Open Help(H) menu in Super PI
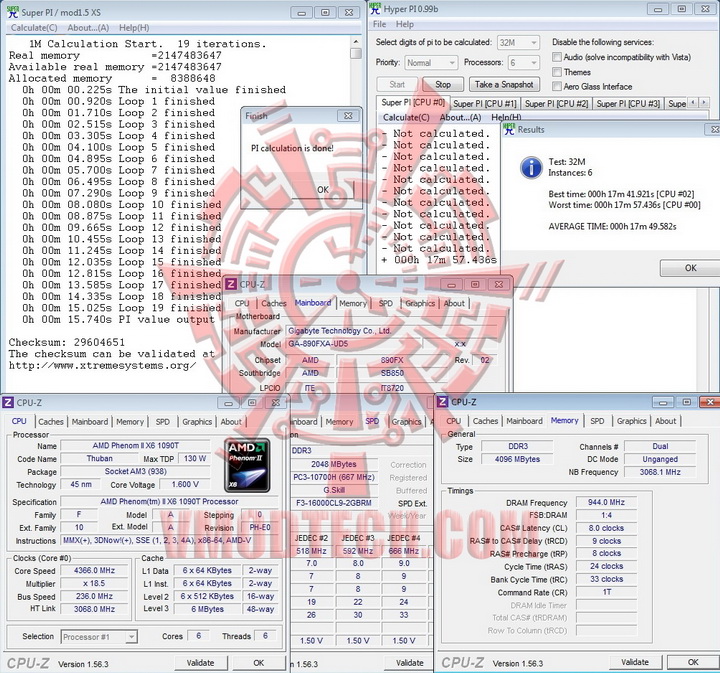The width and height of the screenshot is (720, 673). click(x=134, y=28)
